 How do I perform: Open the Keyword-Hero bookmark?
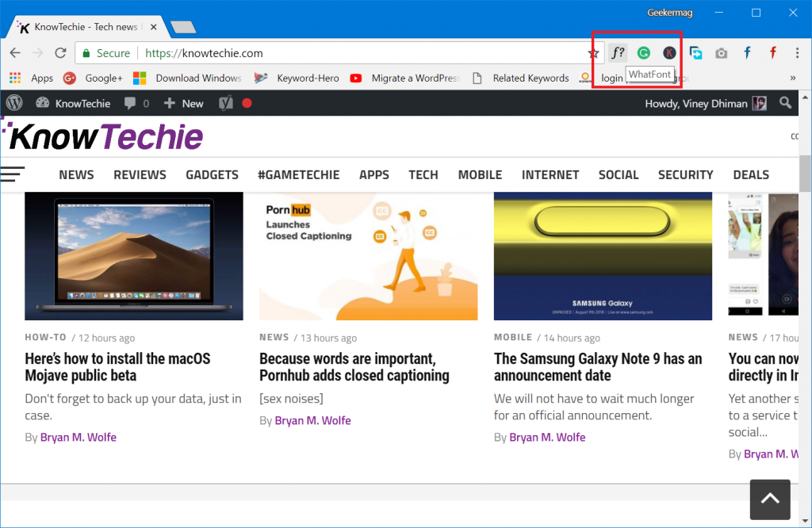[297, 78]
